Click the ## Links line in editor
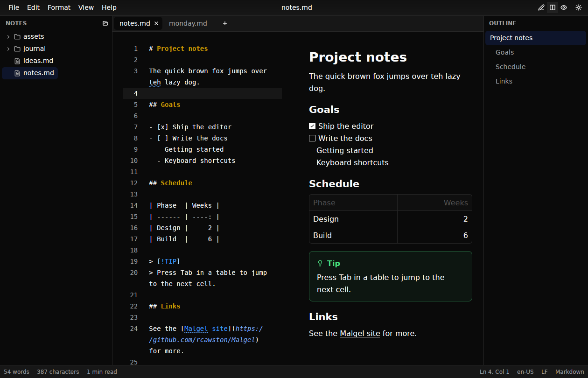The width and height of the screenshot is (588, 378). coord(165,306)
